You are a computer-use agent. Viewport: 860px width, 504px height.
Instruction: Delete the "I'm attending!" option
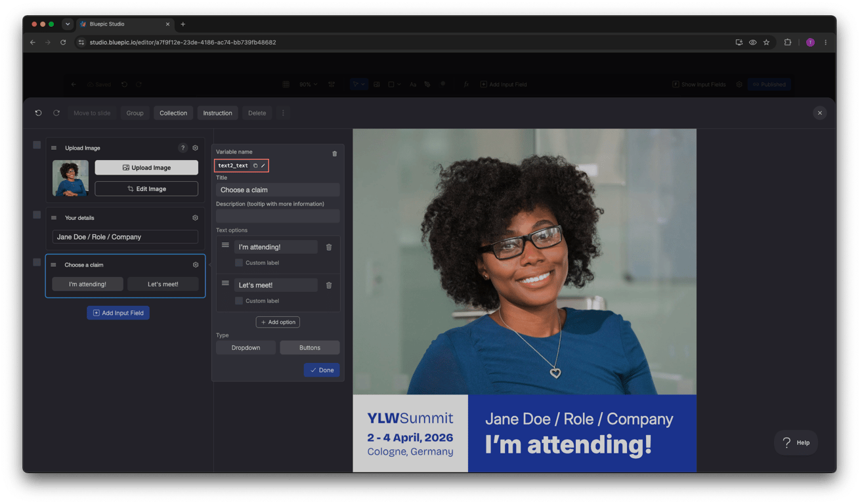tap(329, 247)
